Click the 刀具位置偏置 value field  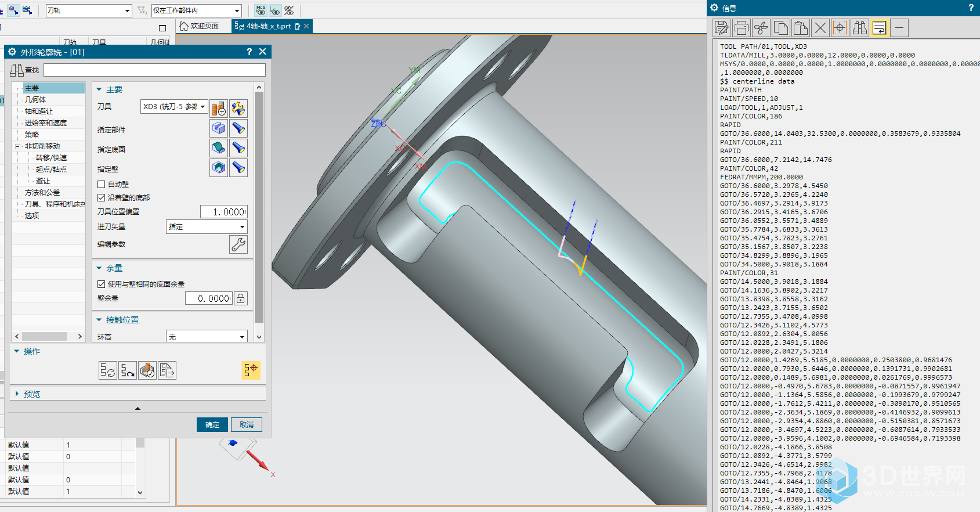(x=223, y=212)
